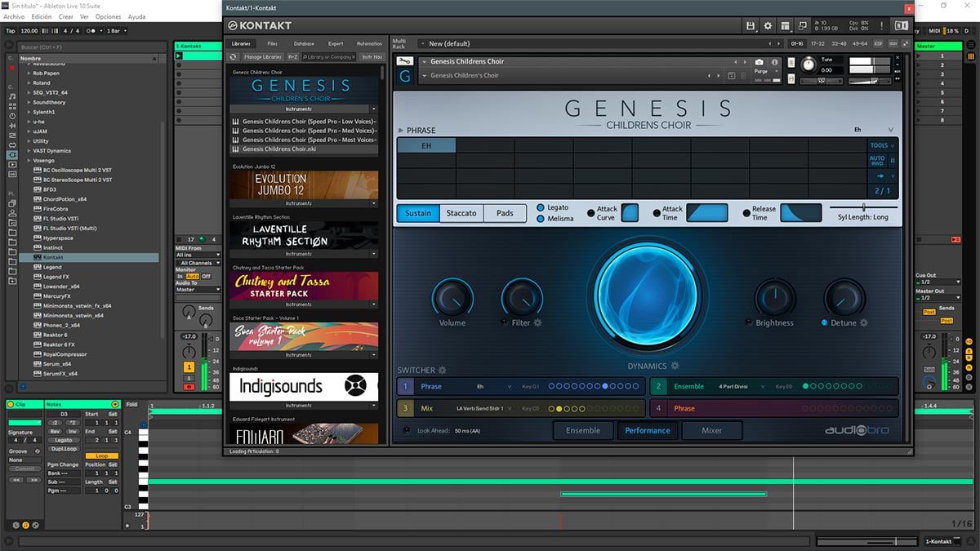Click the A-Z sort button in Libraries
This screenshot has height=551, width=980.
point(292,57)
